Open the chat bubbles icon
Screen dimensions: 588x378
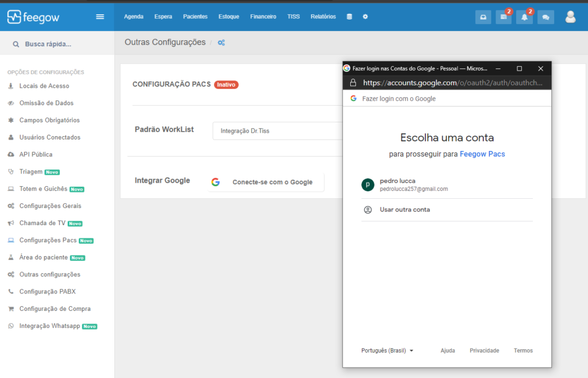(x=546, y=17)
